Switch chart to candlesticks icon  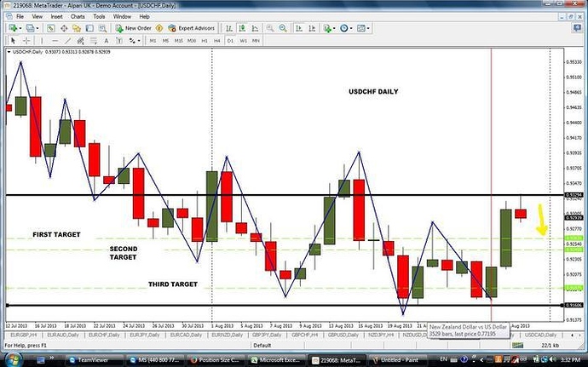(x=242, y=28)
